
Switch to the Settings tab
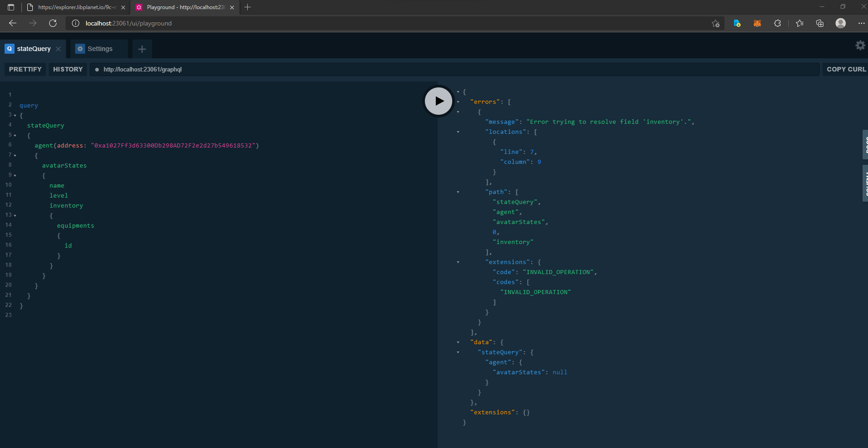pos(100,49)
